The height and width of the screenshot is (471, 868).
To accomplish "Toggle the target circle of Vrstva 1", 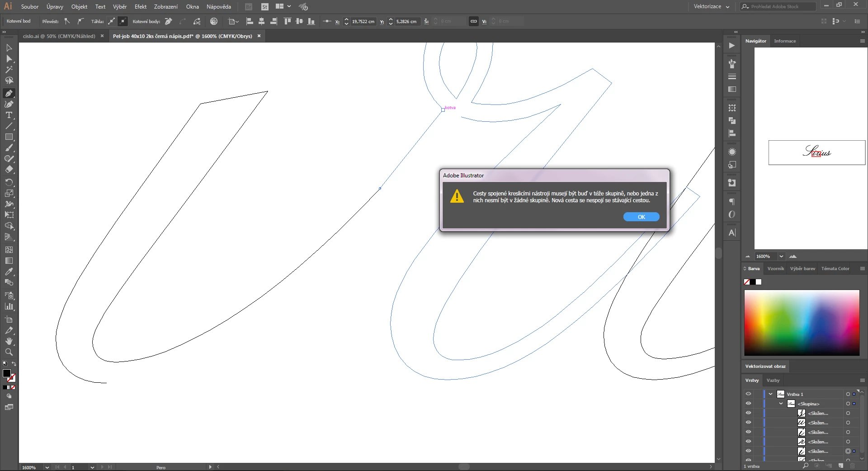I will [x=848, y=394].
